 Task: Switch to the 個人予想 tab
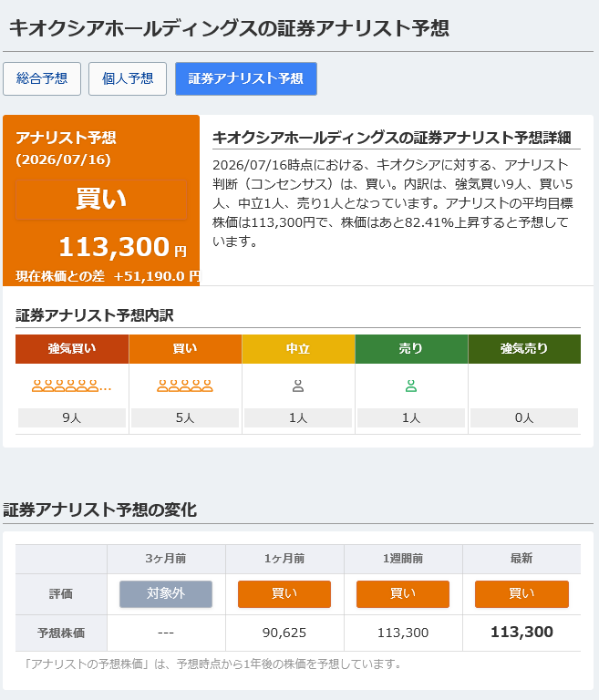click(128, 78)
